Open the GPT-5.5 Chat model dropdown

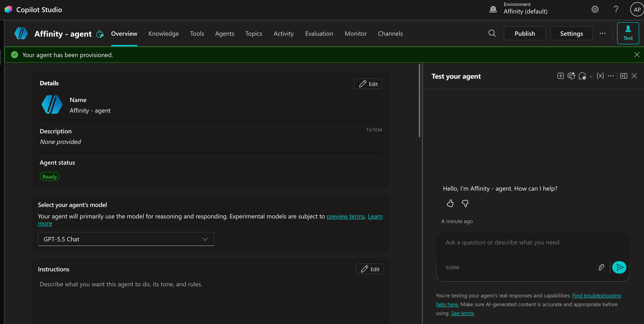pos(126,239)
